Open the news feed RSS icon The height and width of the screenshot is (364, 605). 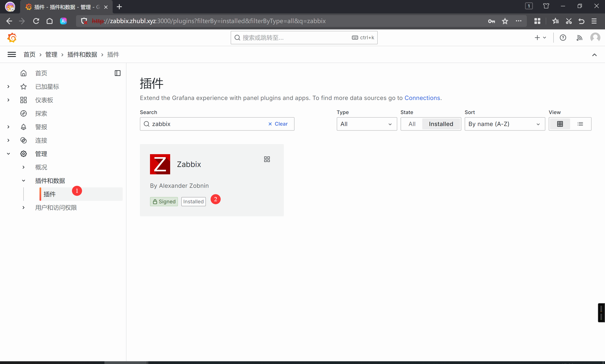[x=579, y=38]
